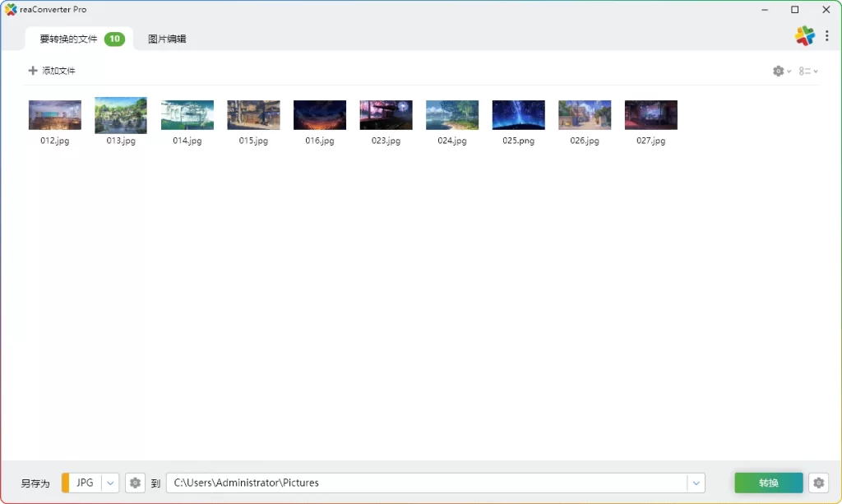Open the view options dropdown arrow
Viewport: 842px width, 504px height.
point(816,71)
